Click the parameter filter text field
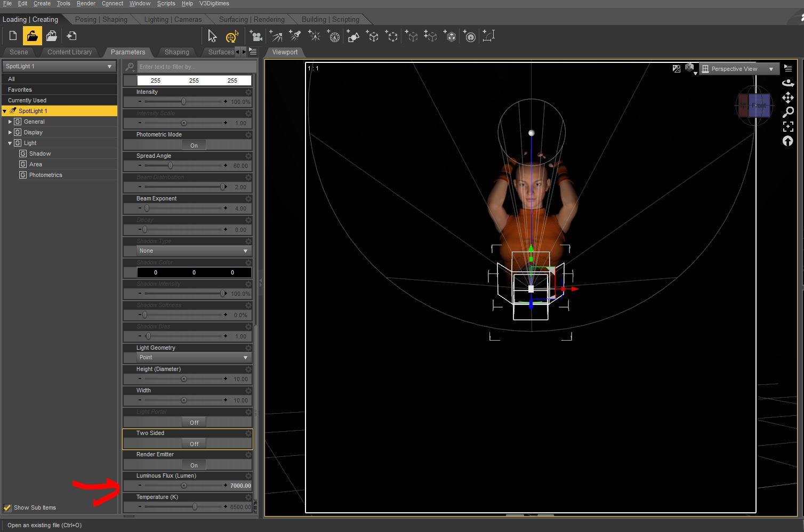Screen dimensions: 804x532 click(x=196, y=67)
